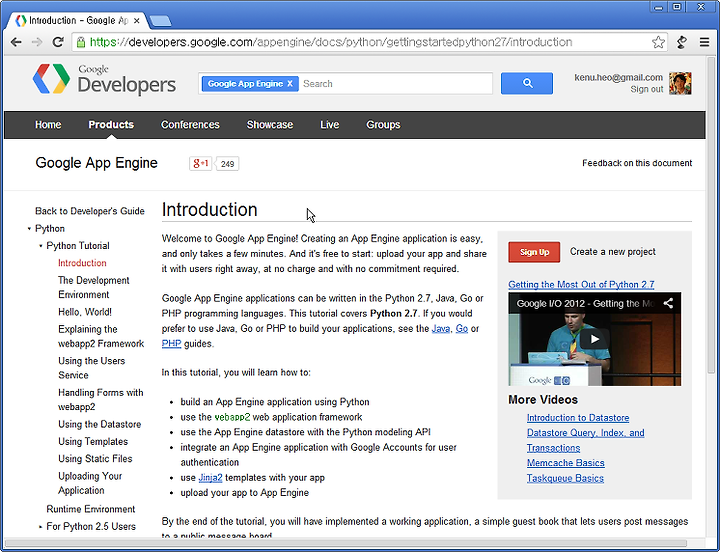Open Using the Datastore sidebar item
Viewport: 720px width, 552px height.
100,424
